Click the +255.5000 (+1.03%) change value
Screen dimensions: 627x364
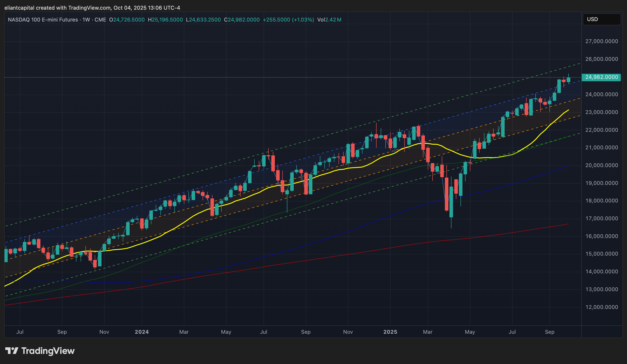pyautogui.click(x=288, y=20)
